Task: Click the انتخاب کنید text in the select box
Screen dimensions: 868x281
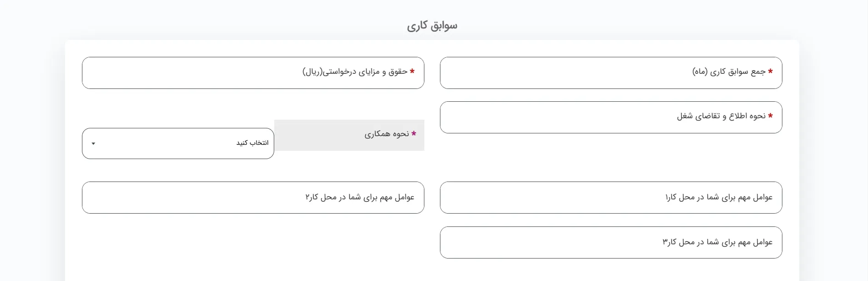Action: [252, 143]
